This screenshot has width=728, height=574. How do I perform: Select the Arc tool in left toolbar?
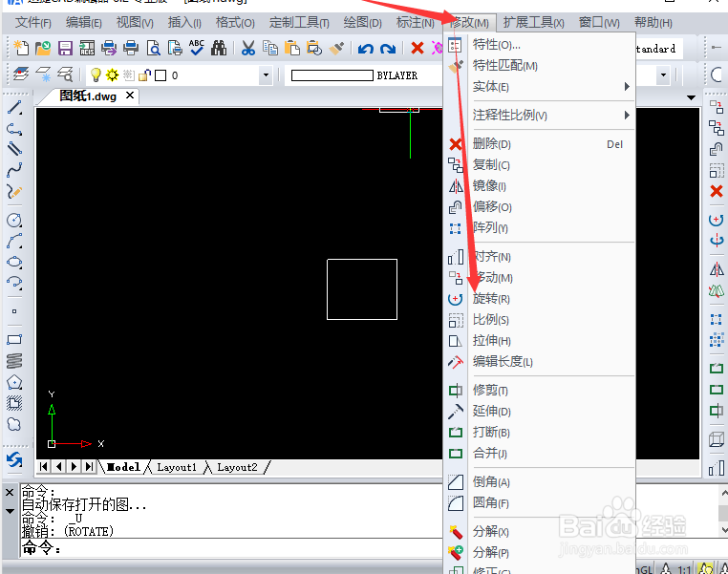coord(14,241)
